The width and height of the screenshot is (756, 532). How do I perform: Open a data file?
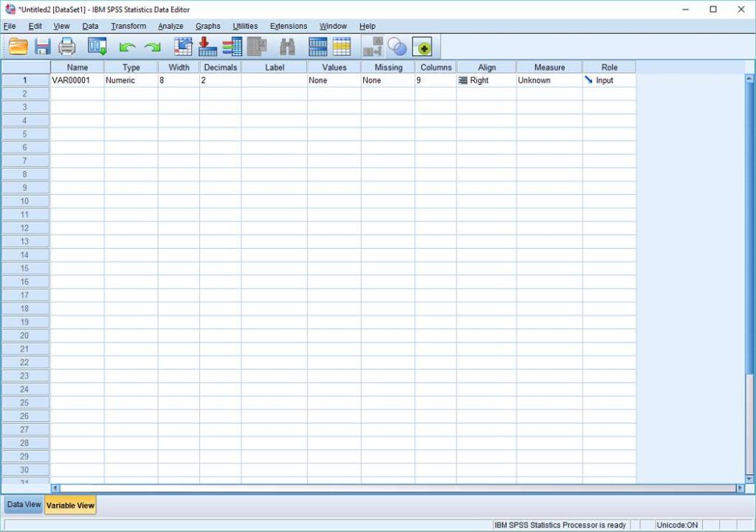point(20,46)
